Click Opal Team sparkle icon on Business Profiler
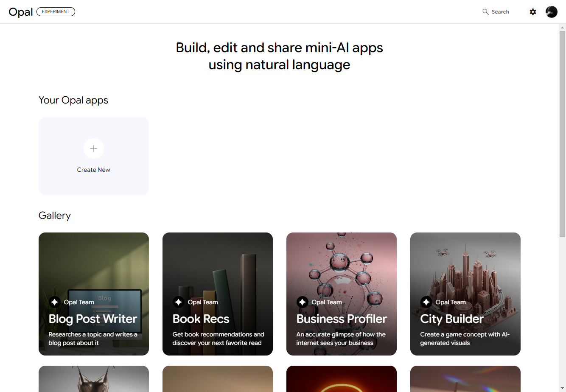Viewport: 566px width, 392px height. 302,302
